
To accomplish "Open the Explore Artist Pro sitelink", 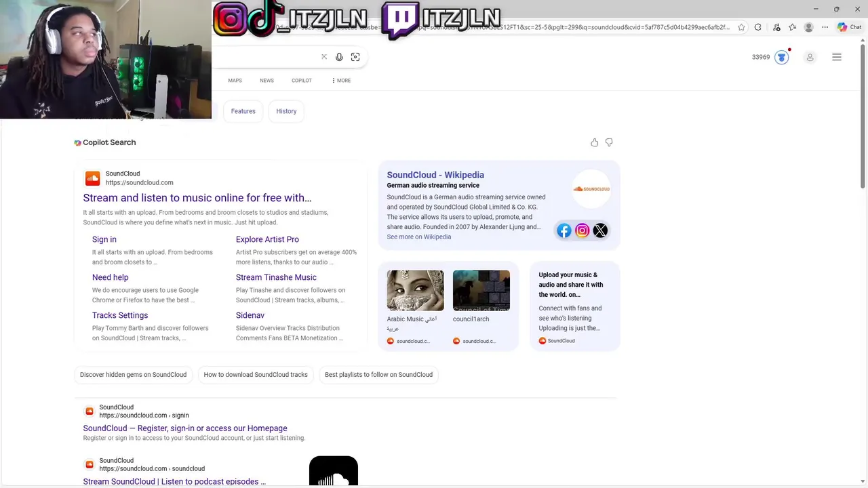I will pyautogui.click(x=267, y=239).
